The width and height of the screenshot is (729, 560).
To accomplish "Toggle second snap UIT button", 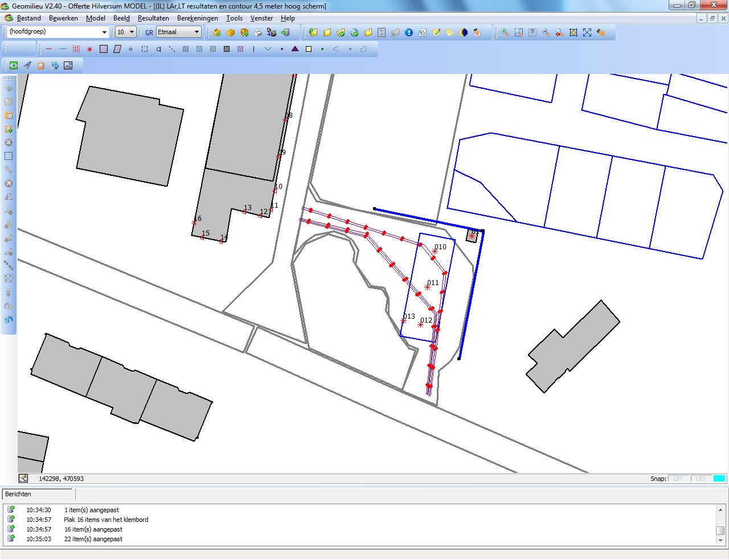I will pyautogui.click(x=701, y=479).
